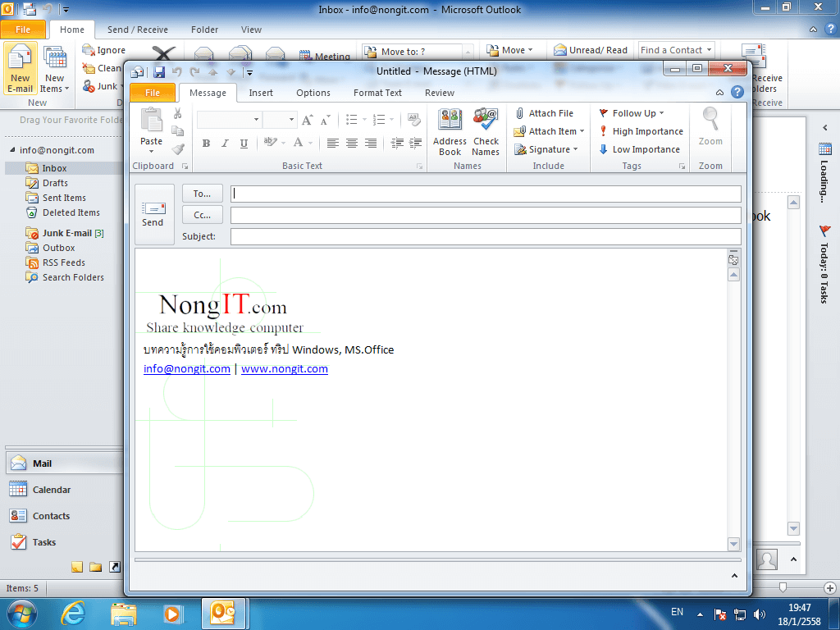
Task: Open the Move dropdown in Outlook ribbon
Action: pyautogui.click(x=509, y=50)
